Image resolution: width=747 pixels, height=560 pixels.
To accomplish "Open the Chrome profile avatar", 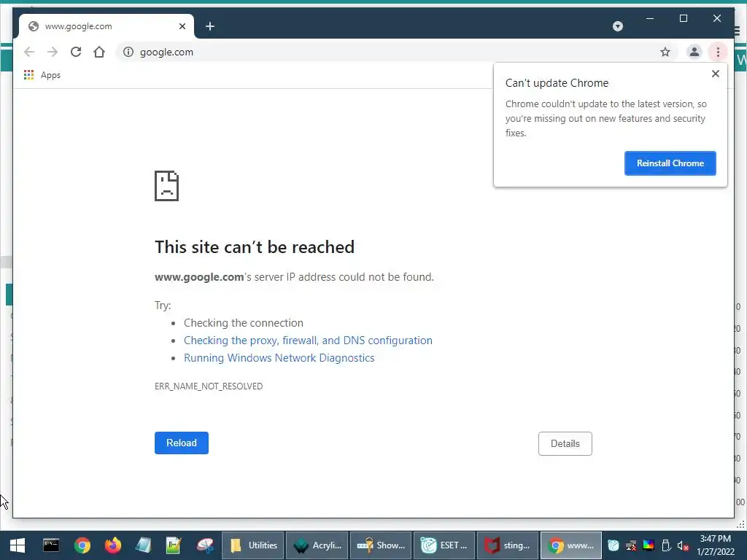I will pos(694,52).
